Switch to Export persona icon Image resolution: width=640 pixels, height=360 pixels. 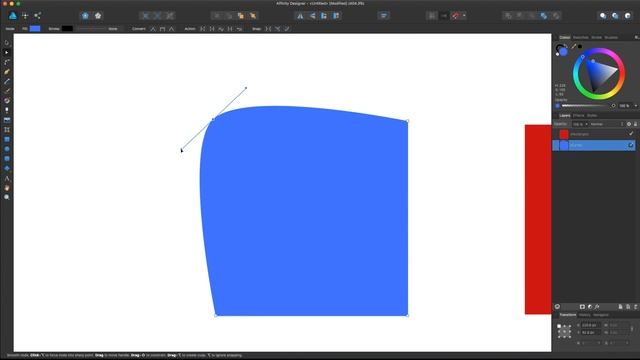coord(38,16)
